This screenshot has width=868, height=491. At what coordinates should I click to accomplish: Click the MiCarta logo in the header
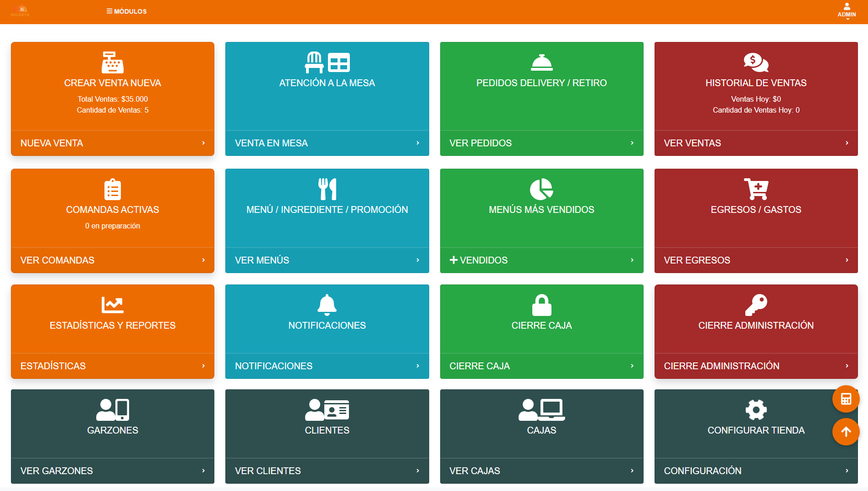point(20,11)
